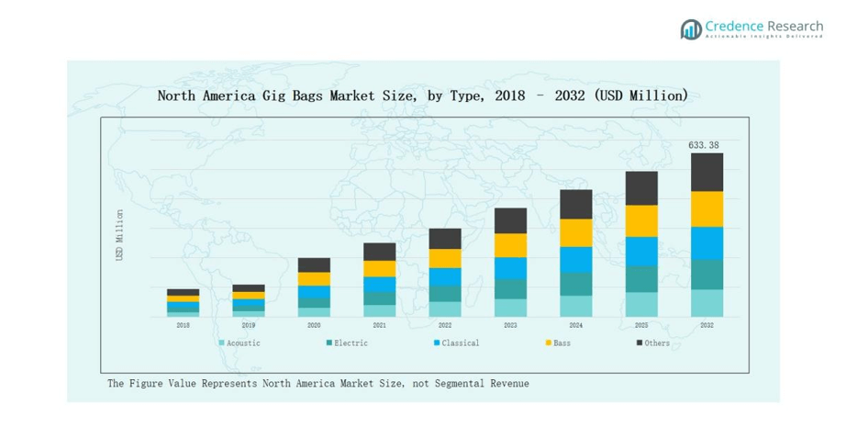Click the Classical segment of 2024 bar
Screen dimensions: 868x427
pyautogui.click(x=576, y=259)
